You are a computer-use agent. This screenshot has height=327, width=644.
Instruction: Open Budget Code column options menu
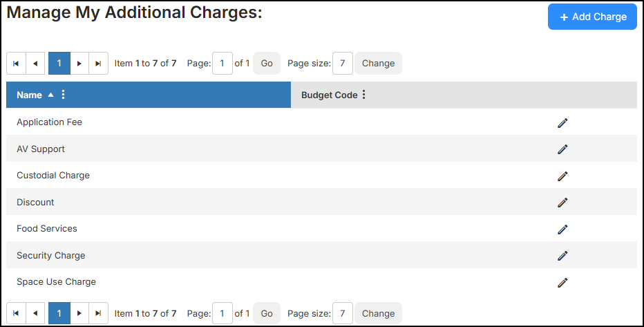click(x=363, y=95)
